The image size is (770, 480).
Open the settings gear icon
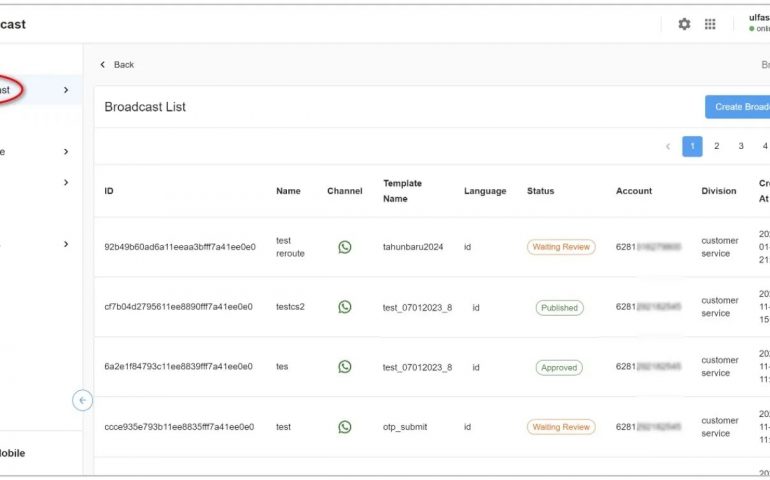pos(684,24)
